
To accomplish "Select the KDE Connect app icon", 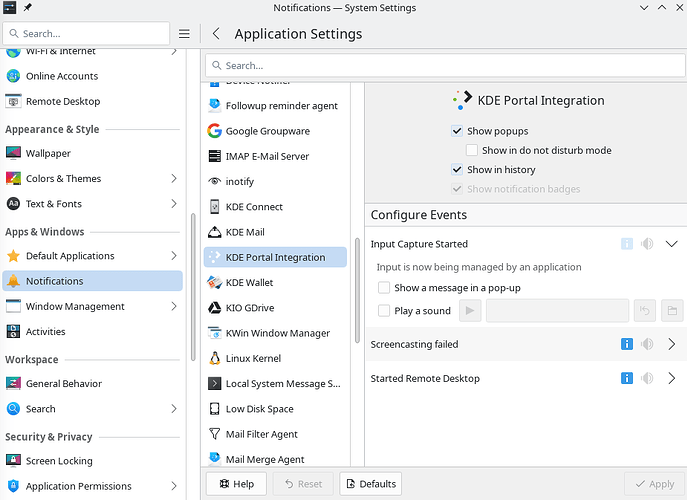I will point(214,207).
